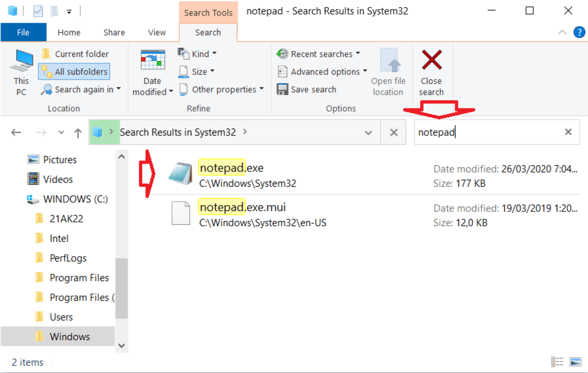Select the notepad.exe.mui search result
The width and height of the screenshot is (588, 373).
(x=365, y=214)
